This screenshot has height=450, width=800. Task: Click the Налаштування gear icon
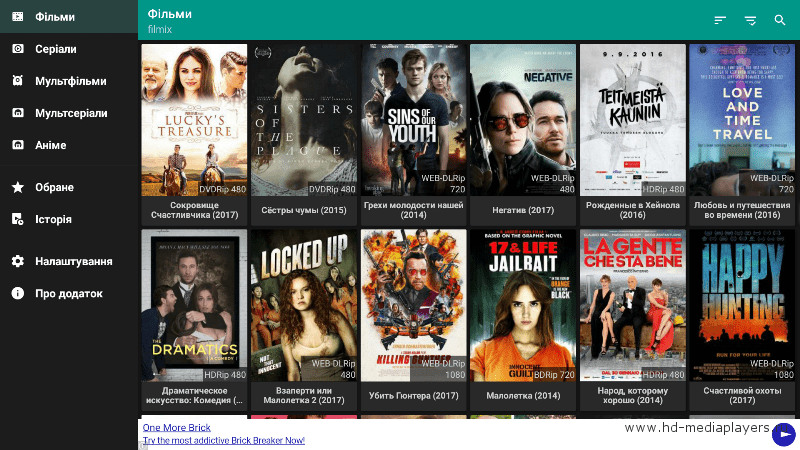coord(18,261)
